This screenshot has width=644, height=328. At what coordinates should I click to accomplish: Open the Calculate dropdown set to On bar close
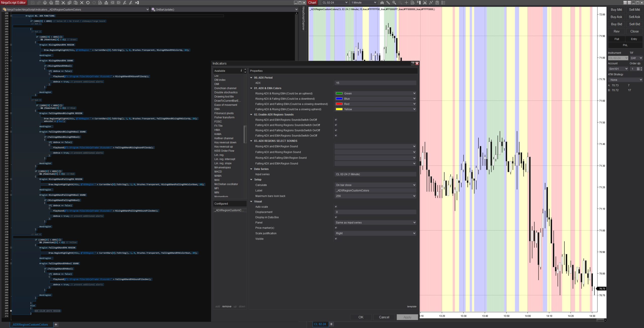pyautogui.click(x=375, y=185)
